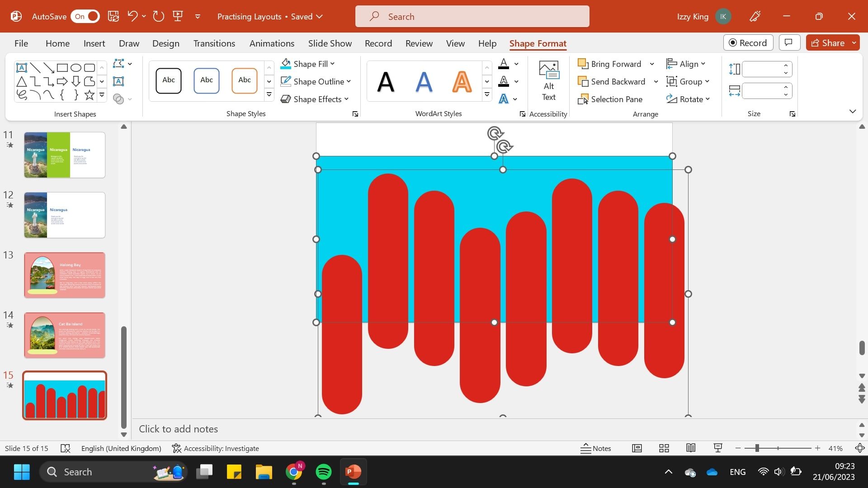Redo the last action
The image size is (868, 488).
pos(158,17)
